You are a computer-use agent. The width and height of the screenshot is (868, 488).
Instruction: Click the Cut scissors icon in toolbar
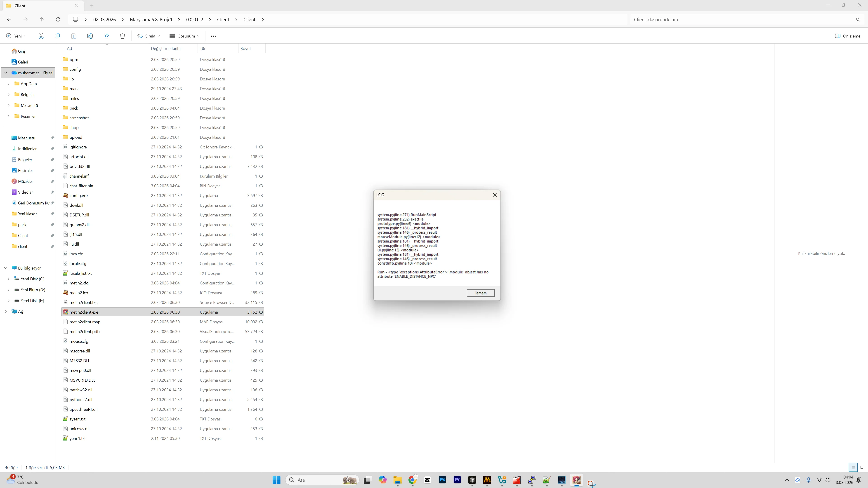[41, 36]
